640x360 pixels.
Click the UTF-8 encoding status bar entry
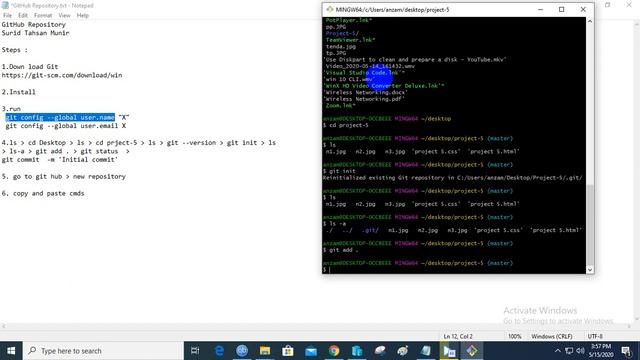click(595, 336)
